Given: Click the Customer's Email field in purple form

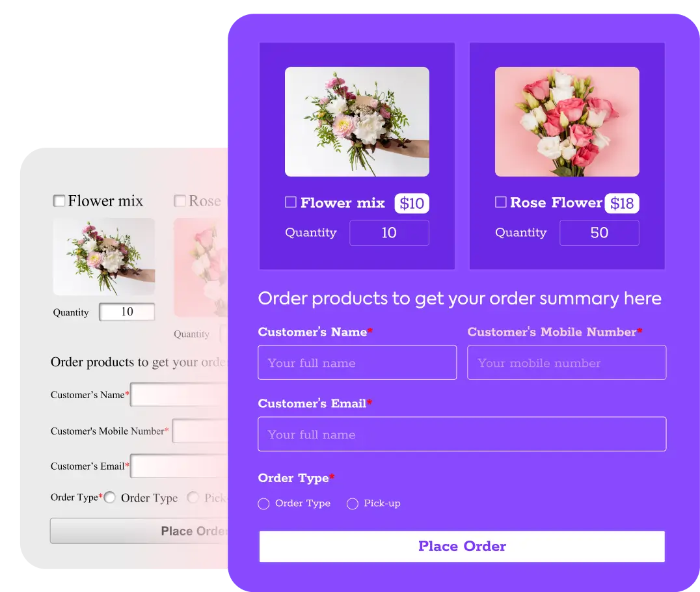Looking at the screenshot, I should (462, 434).
